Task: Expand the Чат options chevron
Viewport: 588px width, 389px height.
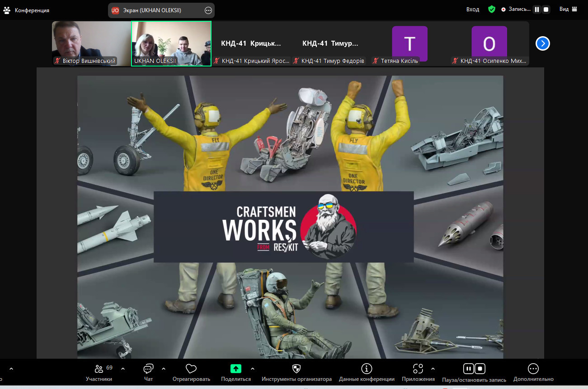Action: pos(164,369)
